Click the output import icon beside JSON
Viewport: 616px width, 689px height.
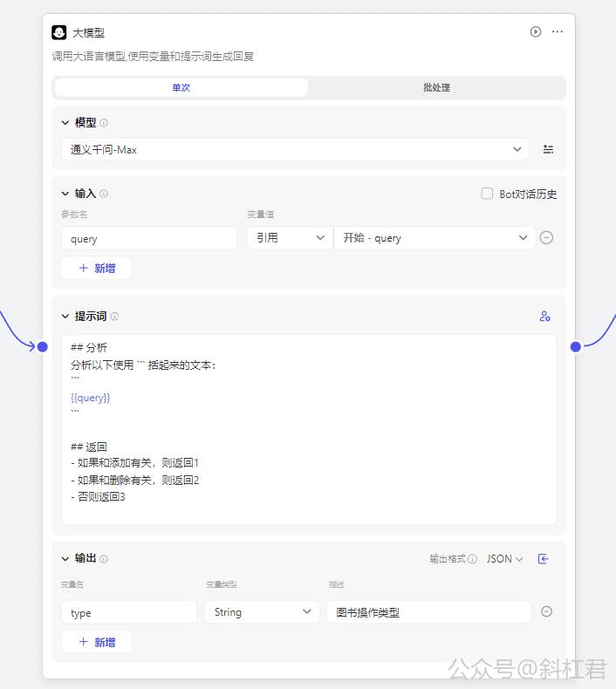click(543, 559)
